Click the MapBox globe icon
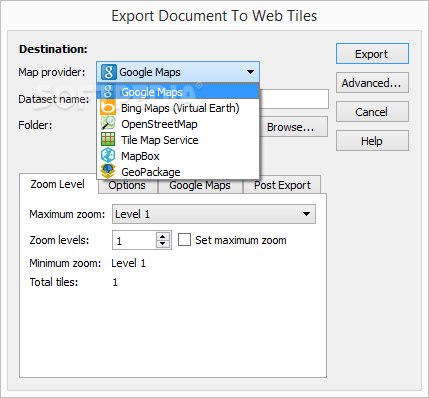 click(108, 156)
